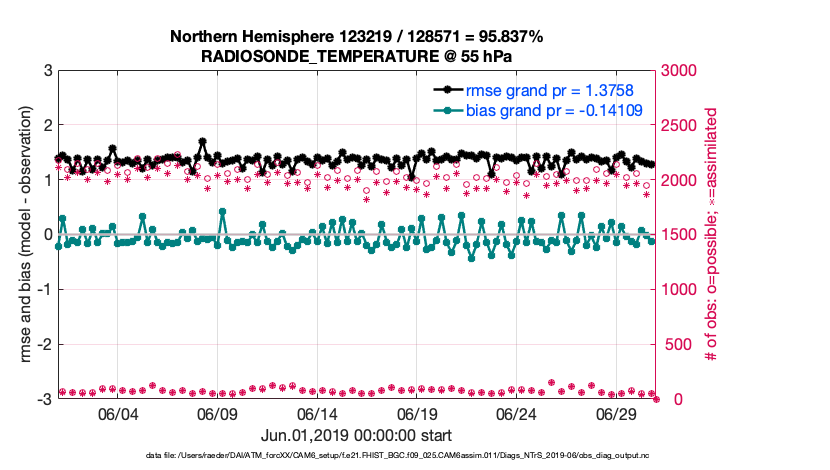Click the Northern Hemisphere title line
The height and width of the screenshot is (470, 830).
[x=357, y=37]
